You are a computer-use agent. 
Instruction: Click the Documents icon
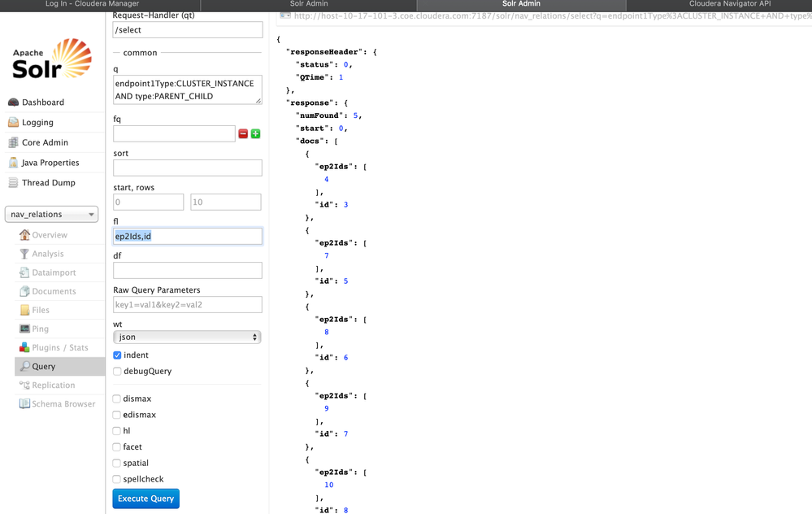click(24, 291)
